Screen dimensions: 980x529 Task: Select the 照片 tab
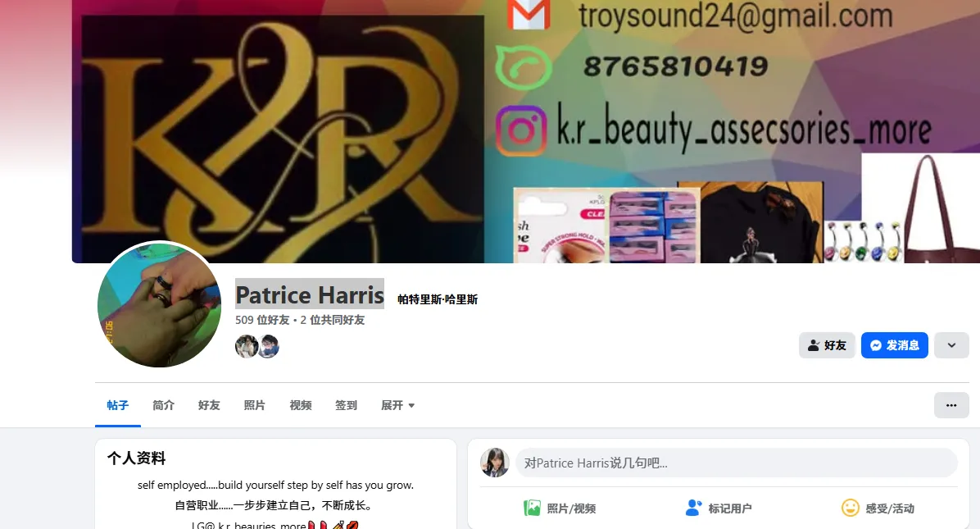click(x=255, y=404)
